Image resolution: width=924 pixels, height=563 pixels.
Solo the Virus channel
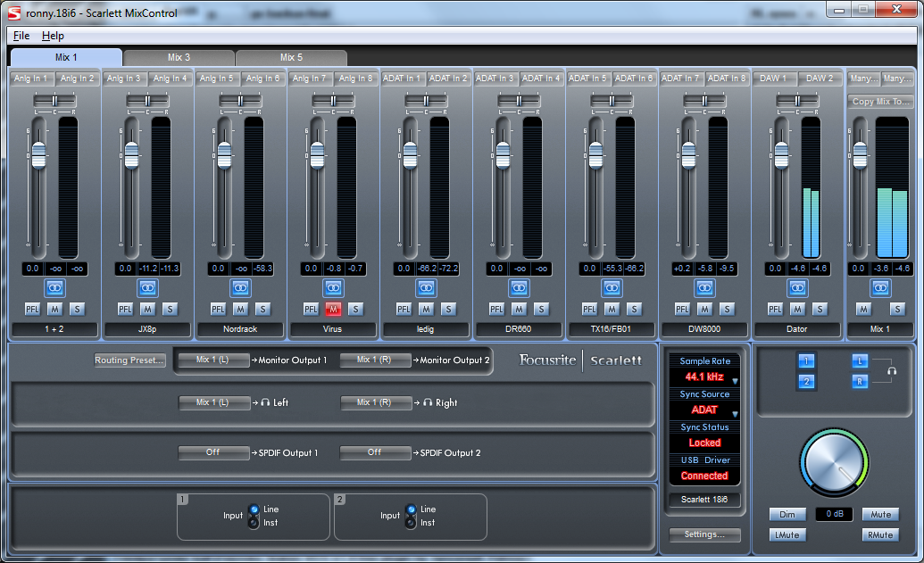click(x=355, y=310)
